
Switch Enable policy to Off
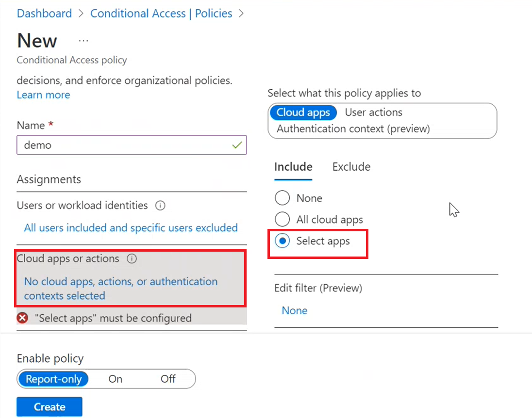click(x=167, y=379)
